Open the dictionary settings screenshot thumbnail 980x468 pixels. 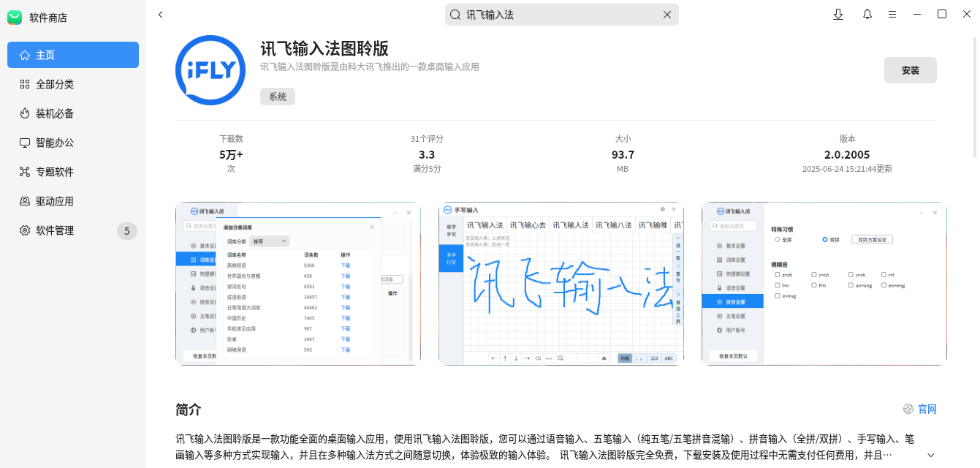point(298,284)
